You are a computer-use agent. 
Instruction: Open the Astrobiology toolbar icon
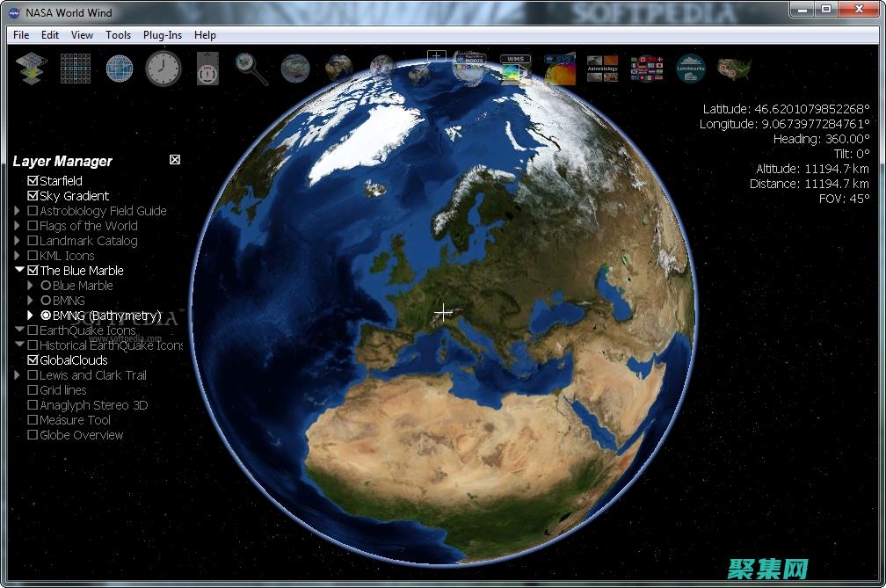602,68
